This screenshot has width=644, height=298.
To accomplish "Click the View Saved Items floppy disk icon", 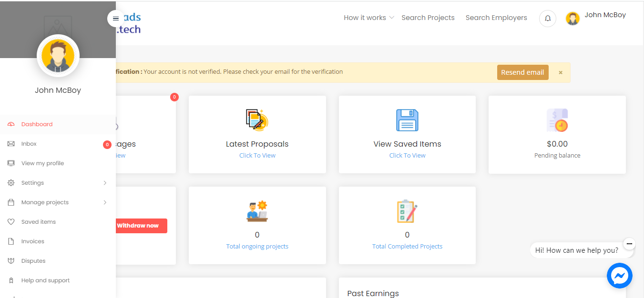I will [x=407, y=120].
